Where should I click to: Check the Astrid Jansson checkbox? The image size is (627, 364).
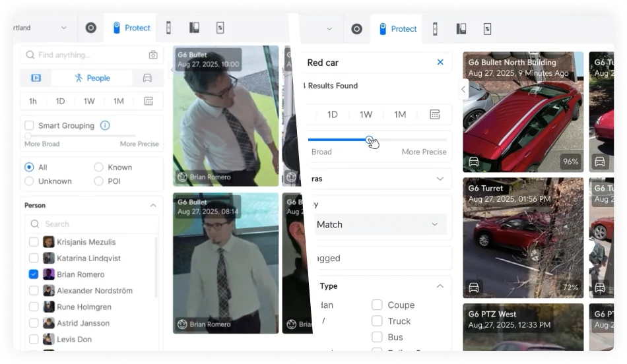click(x=34, y=323)
